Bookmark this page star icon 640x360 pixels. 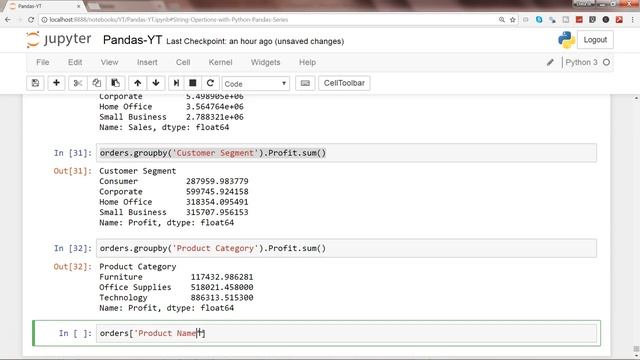click(x=513, y=20)
